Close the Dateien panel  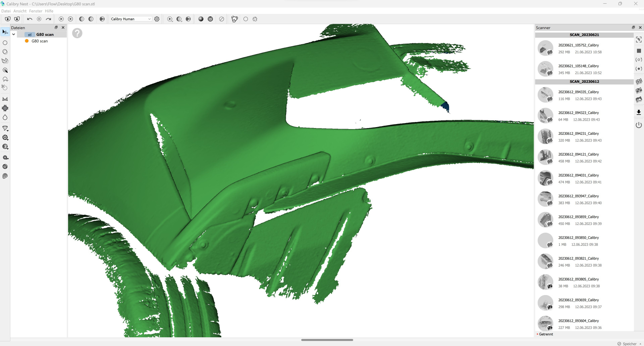click(x=63, y=27)
